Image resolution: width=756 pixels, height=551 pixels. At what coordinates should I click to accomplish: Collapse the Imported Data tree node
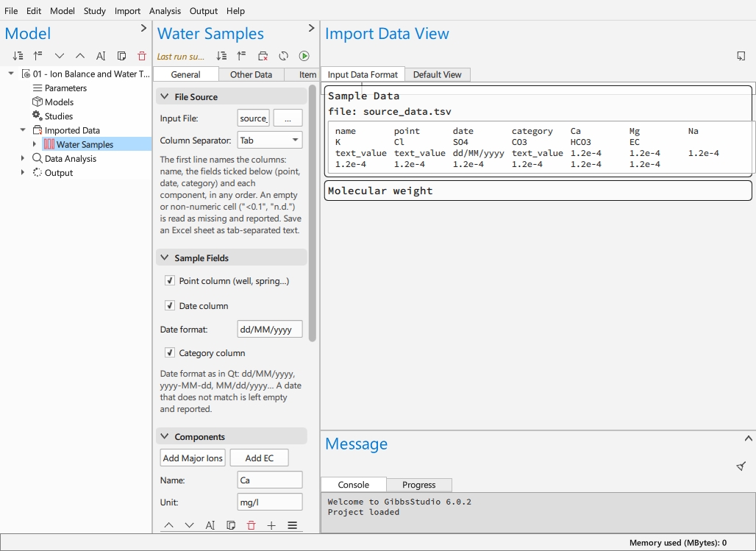23,129
